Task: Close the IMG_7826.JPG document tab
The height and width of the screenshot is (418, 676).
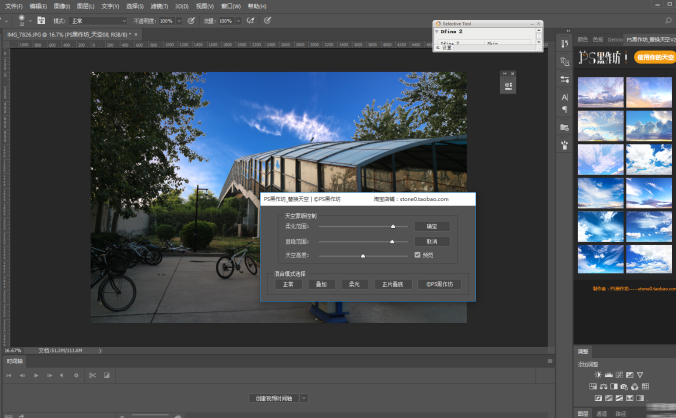Action: tap(134, 34)
